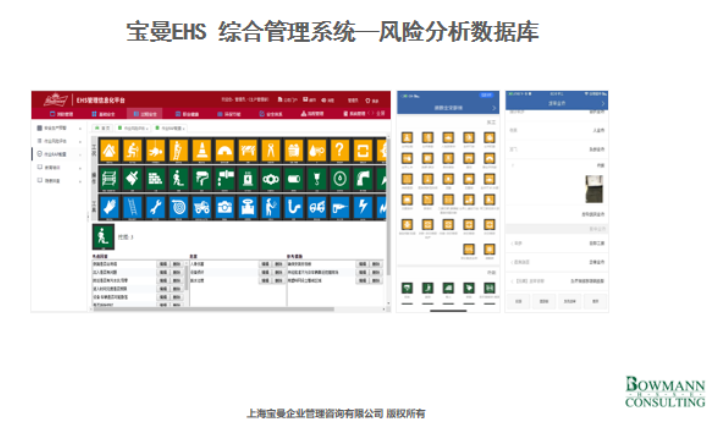Tap the first green icon on phone screen
This screenshot has height=422, width=711.
[x=407, y=287]
